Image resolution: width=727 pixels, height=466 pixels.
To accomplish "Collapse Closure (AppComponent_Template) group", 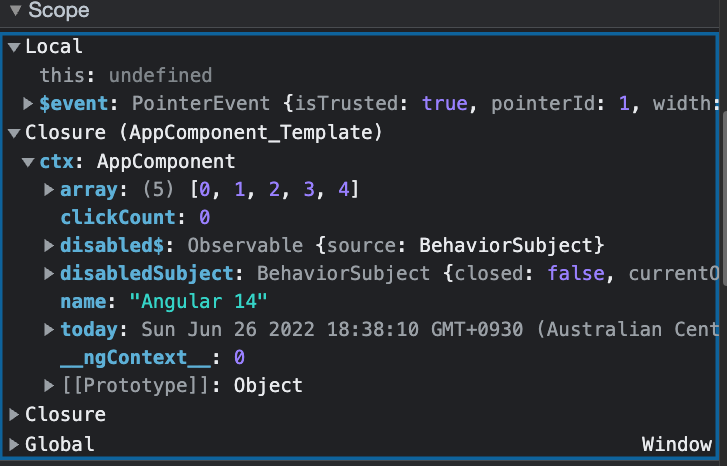I will tap(13, 132).
